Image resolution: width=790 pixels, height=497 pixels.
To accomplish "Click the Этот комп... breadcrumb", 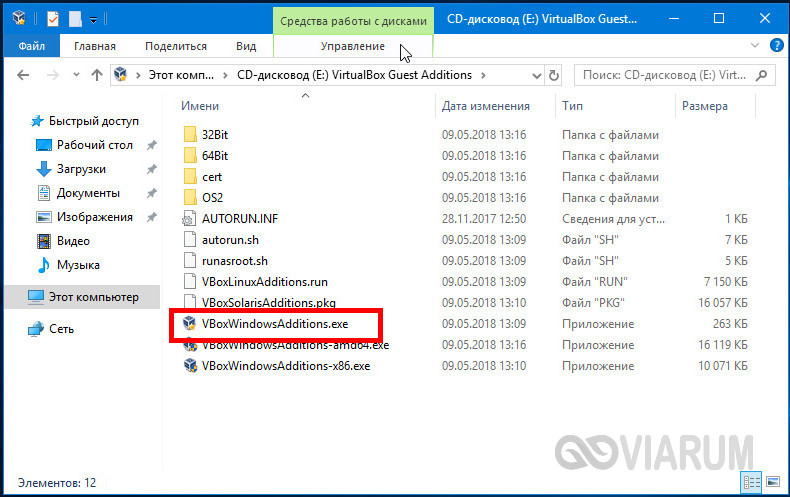I will [x=181, y=75].
